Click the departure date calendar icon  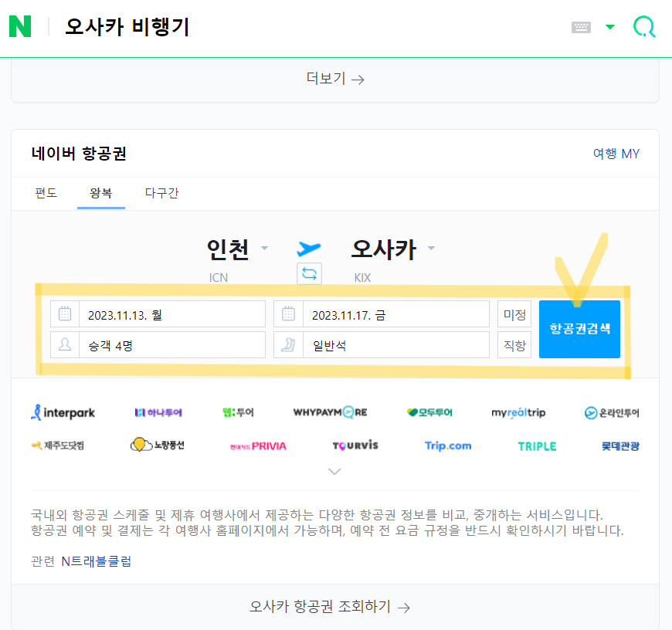pyautogui.click(x=65, y=314)
